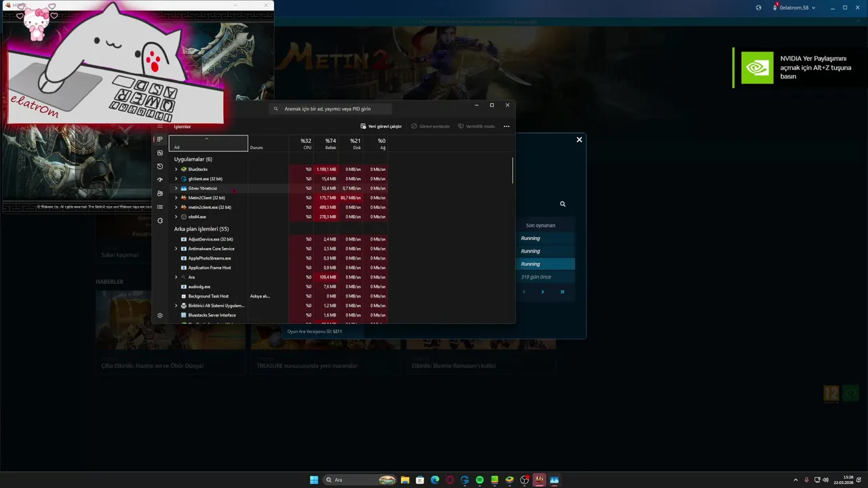Open the 'TREASURE sunucusunda yeni maceralar' news link
868x488 pixels.
click(307, 365)
